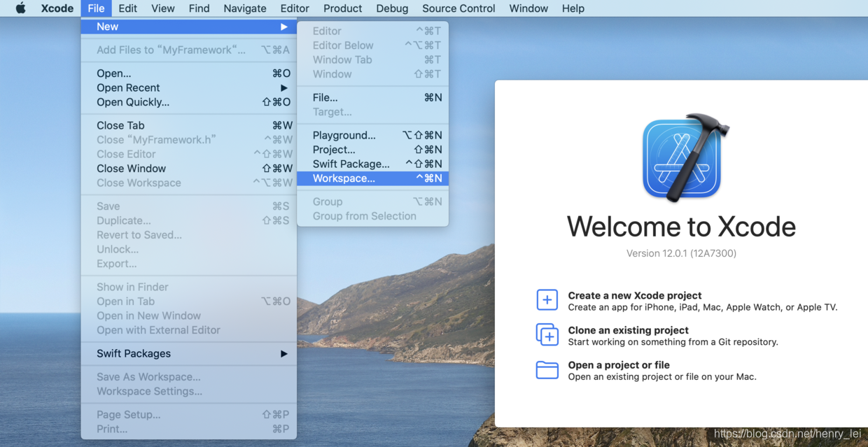The image size is (868, 447).
Task: Click Export... menu item
Action: coord(188,264)
